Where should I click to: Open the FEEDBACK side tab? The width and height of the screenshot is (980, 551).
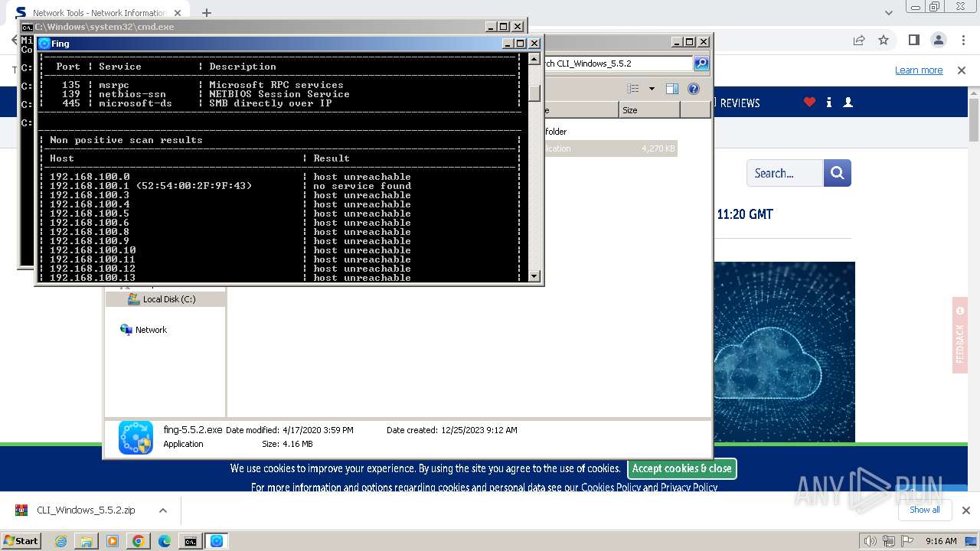(960, 335)
